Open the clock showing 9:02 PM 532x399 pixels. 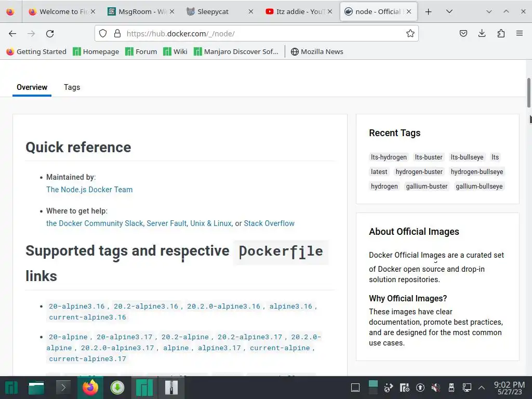tap(509, 388)
